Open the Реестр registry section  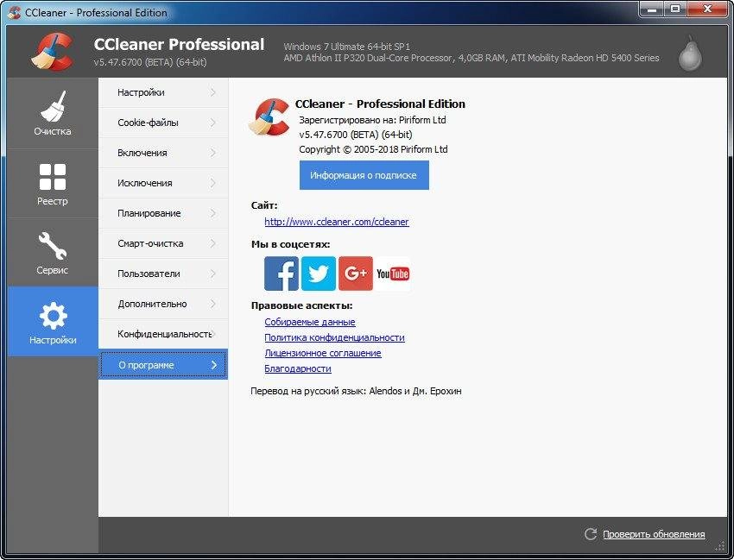[x=53, y=184]
